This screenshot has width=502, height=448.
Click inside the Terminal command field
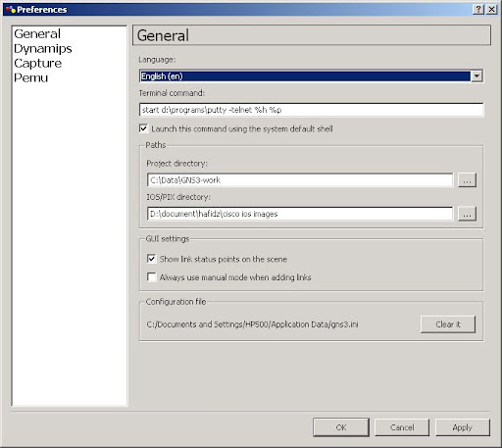tap(311, 110)
